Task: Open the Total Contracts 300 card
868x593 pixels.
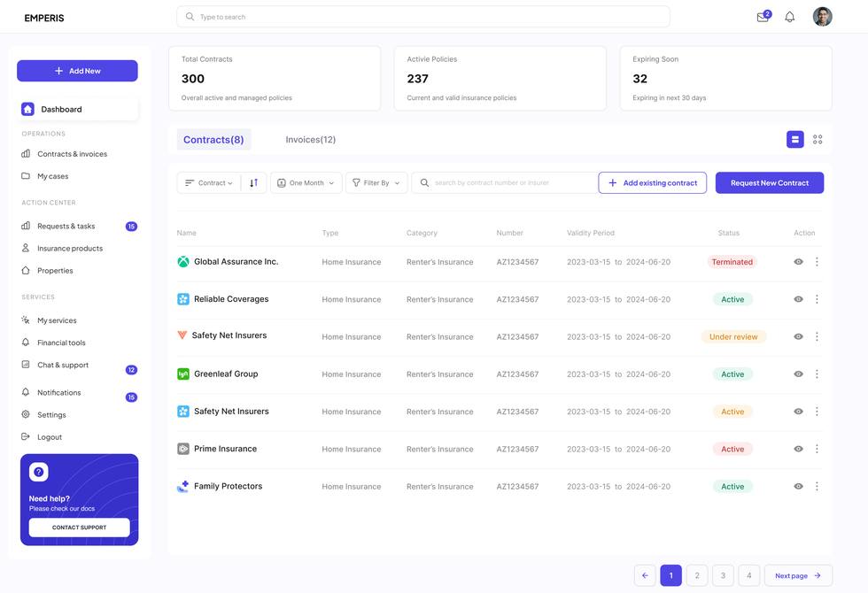Action: pyautogui.click(x=275, y=79)
